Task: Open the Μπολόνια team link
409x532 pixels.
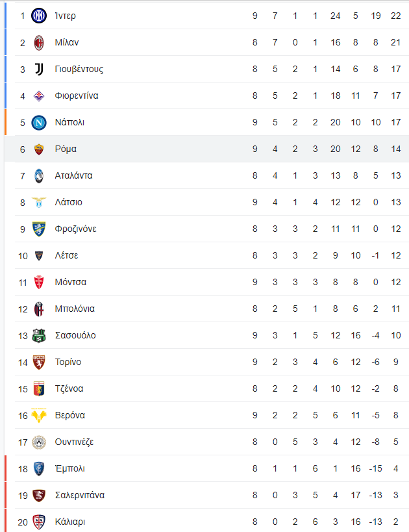Action: (75, 309)
